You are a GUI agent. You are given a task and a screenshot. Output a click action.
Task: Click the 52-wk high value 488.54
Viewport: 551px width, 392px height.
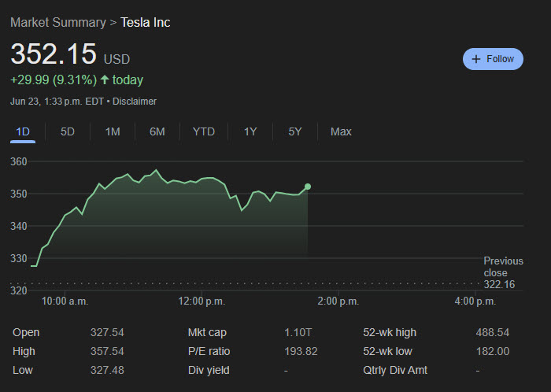[492, 333]
